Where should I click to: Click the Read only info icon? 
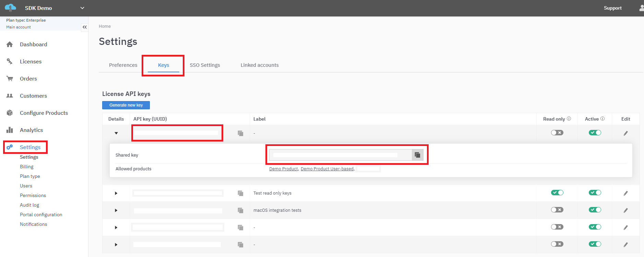point(569,119)
